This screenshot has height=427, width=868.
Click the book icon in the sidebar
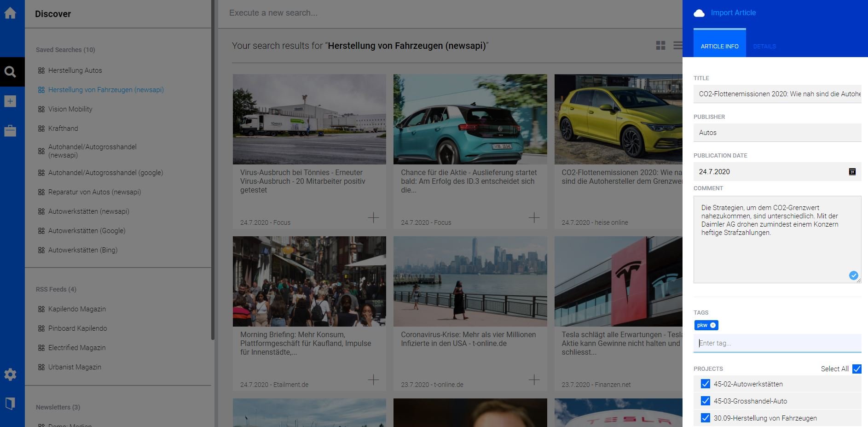point(10,404)
